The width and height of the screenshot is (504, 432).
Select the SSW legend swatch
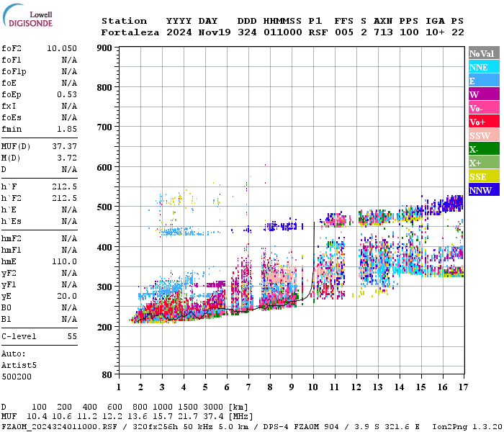point(484,135)
